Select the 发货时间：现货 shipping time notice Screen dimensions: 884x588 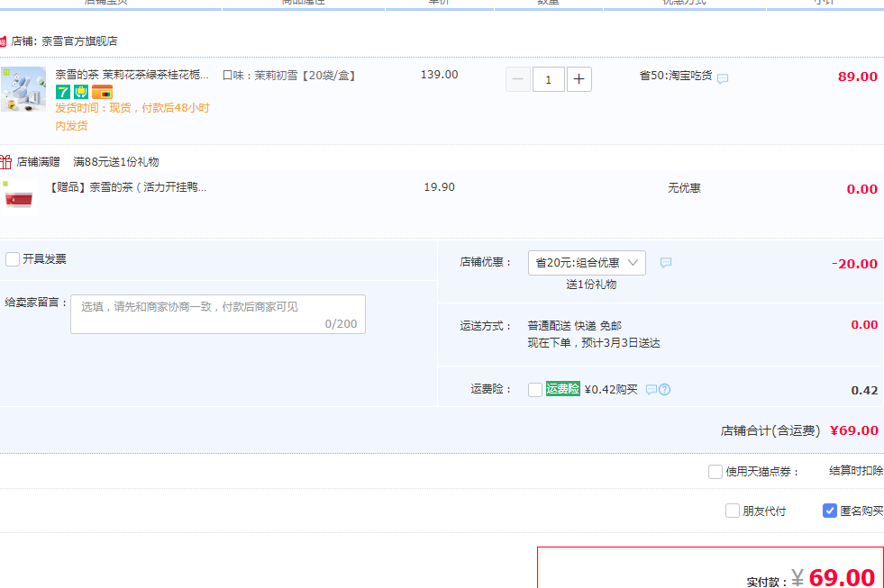tap(132, 116)
